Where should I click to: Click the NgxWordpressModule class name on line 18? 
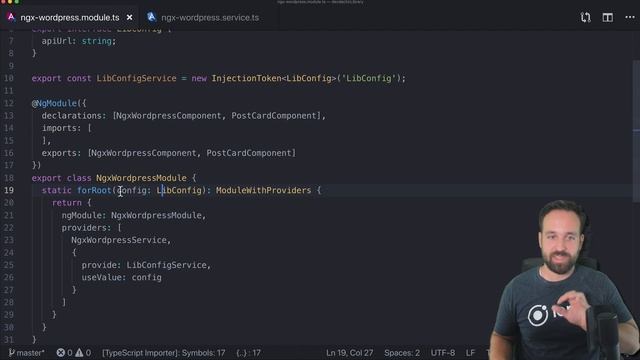pos(141,178)
